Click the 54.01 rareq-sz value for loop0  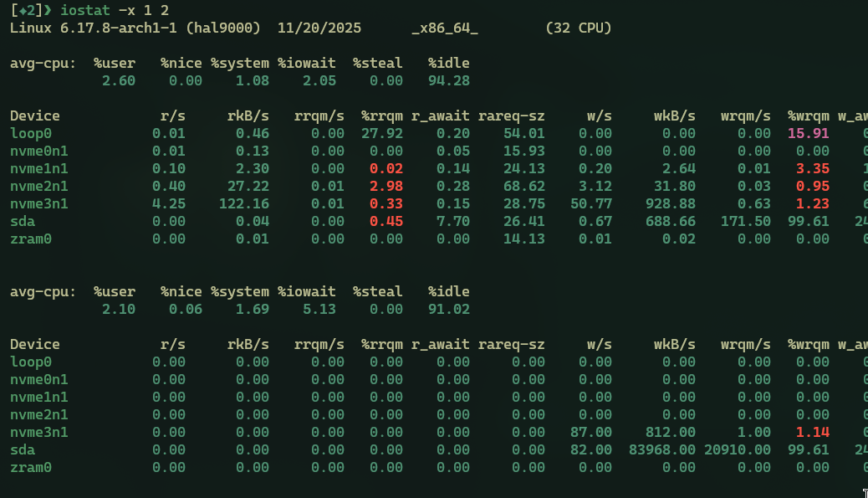pyautogui.click(x=523, y=133)
